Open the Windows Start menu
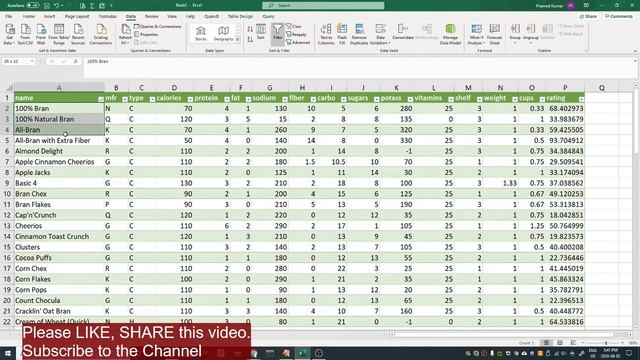Screen dimensions: 640x360 [x=8, y=353]
